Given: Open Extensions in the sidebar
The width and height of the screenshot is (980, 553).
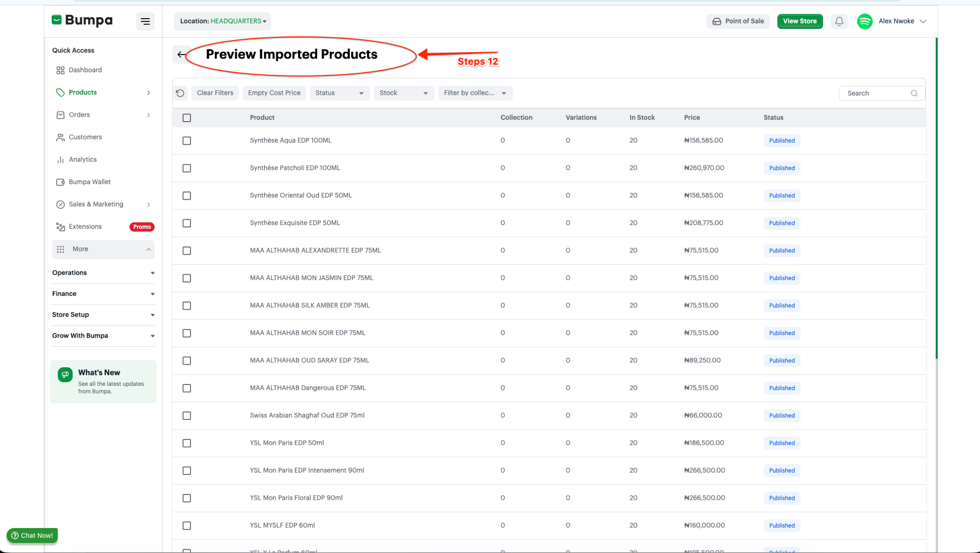Looking at the screenshot, I should 85,226.
